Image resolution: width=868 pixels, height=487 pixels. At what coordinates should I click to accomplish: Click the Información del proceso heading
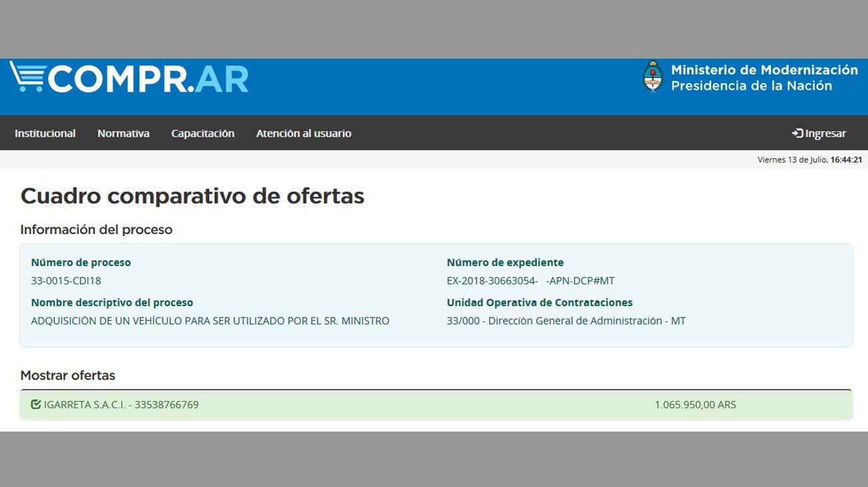(97, 229)
